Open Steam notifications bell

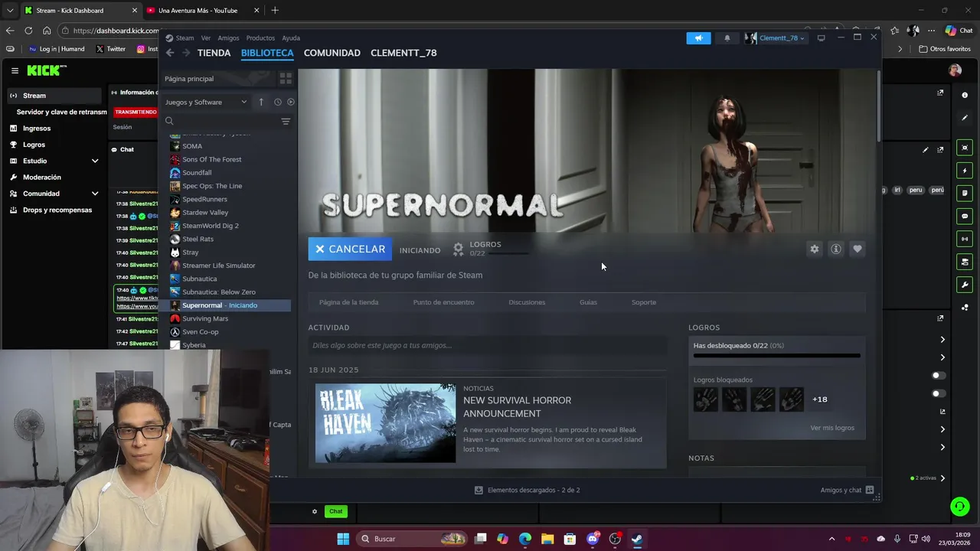727,37
